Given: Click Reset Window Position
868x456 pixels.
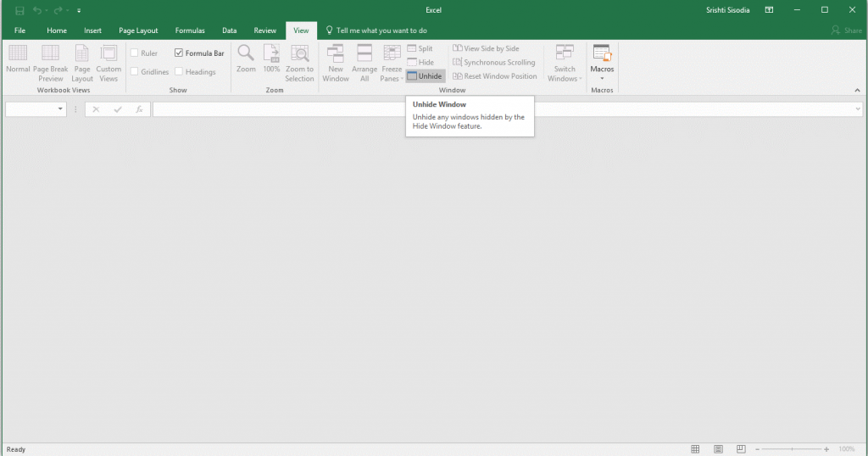Looking at the screenshot, I should pyautogui.click(x=495, y=76).
